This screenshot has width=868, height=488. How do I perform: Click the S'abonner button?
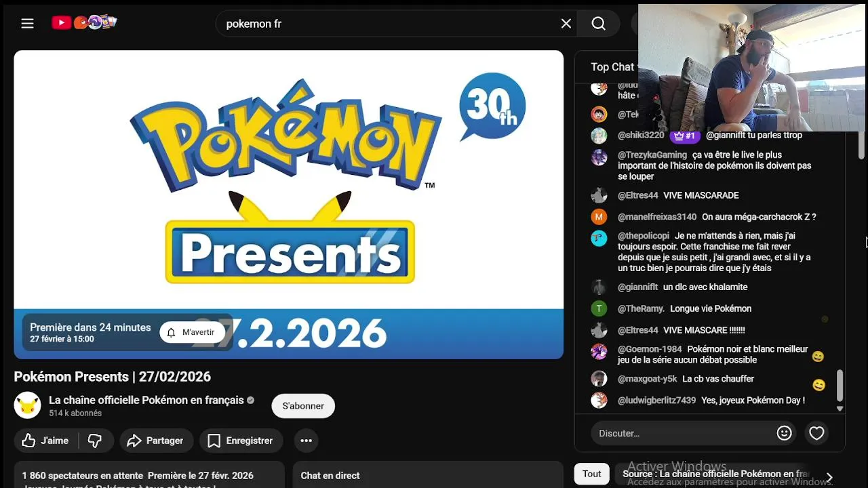pos(303,406)
